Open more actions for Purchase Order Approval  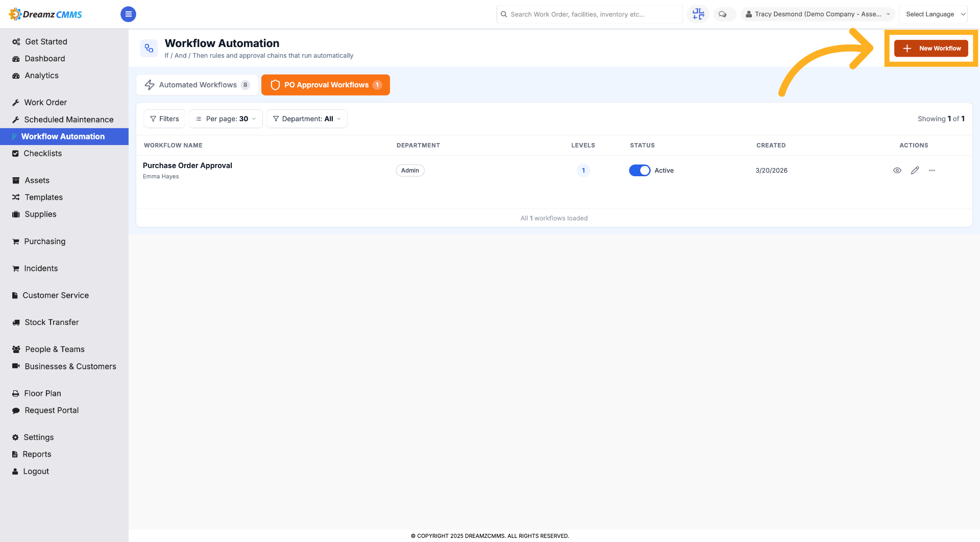pos(932,171)
